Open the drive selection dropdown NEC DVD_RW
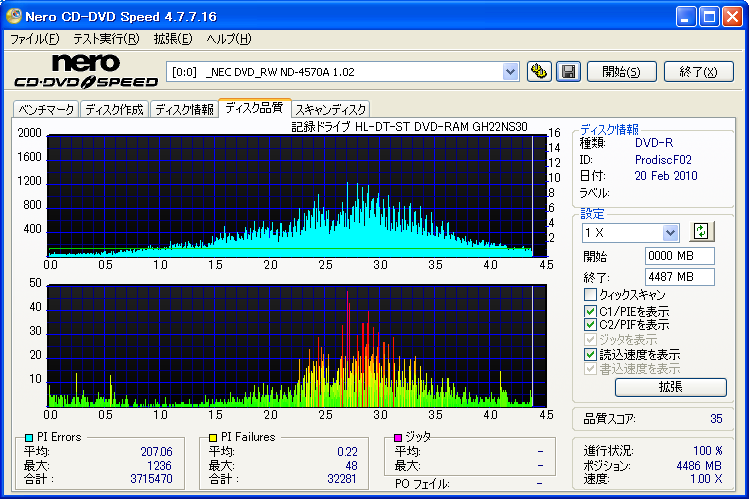 510,72
